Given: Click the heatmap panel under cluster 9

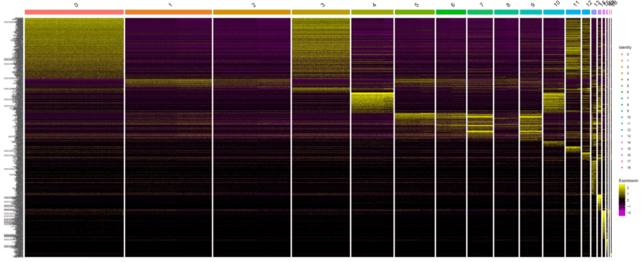Looking at the screenshot, I should tap(531, 138).
